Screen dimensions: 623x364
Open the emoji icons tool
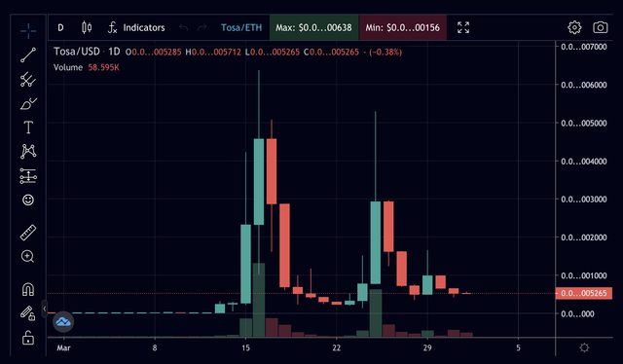[x=28, y=200]
